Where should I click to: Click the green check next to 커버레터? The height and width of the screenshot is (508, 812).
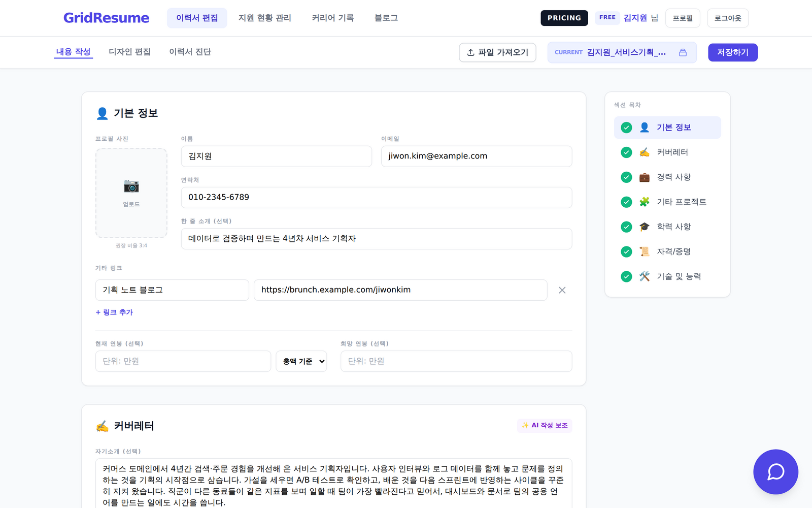coord(626,152)
